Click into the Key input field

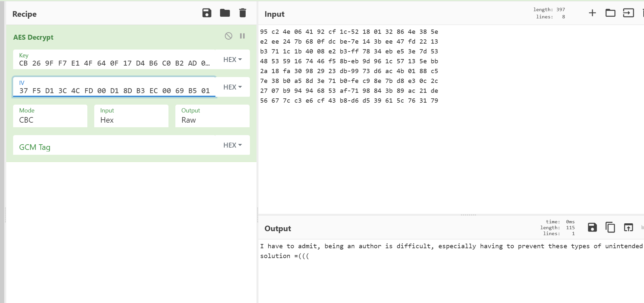pos(114,63)
